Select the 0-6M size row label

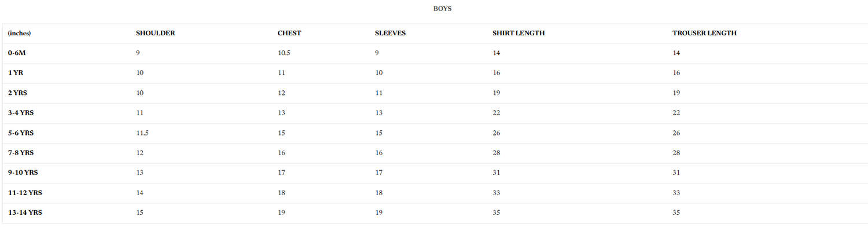click(x=17, y=53)
